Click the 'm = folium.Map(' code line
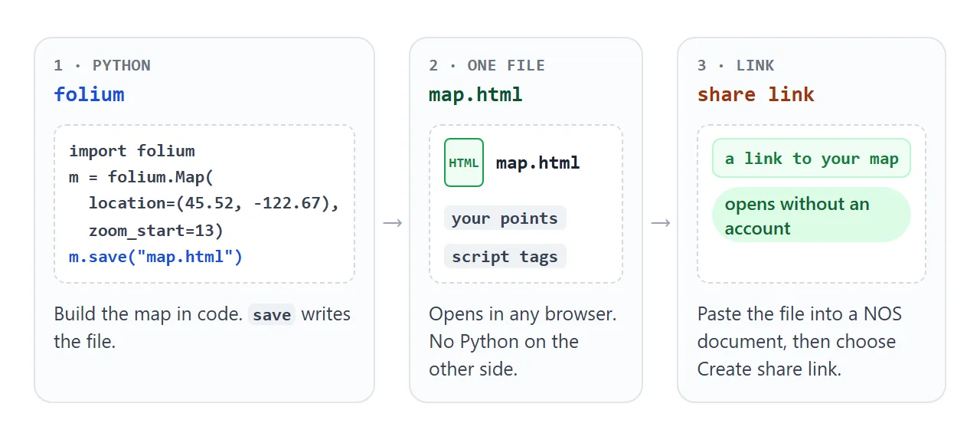The image size is (980, 443). [x=142, y=176]
